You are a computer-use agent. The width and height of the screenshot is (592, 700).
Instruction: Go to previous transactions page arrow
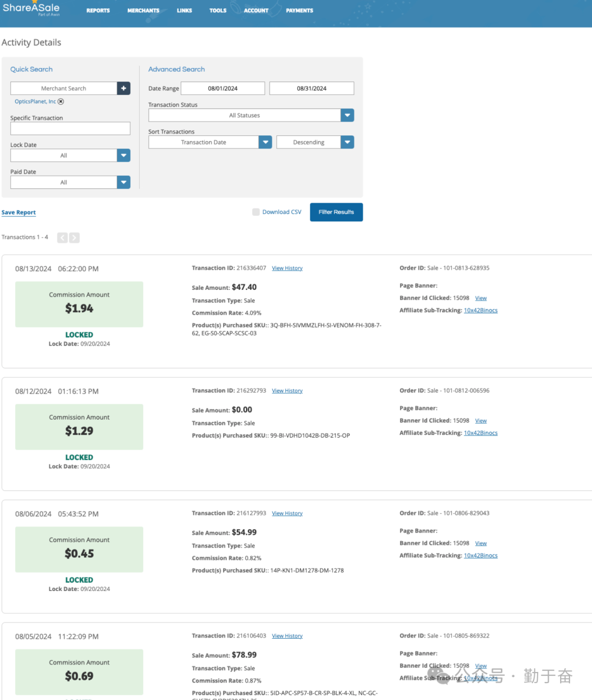tap(62, 238)
